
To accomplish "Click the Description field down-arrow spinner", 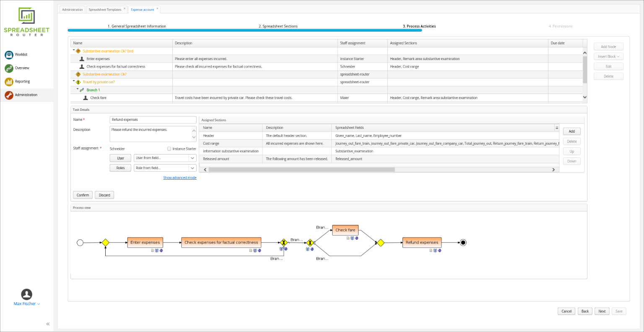I will (194, 137).
